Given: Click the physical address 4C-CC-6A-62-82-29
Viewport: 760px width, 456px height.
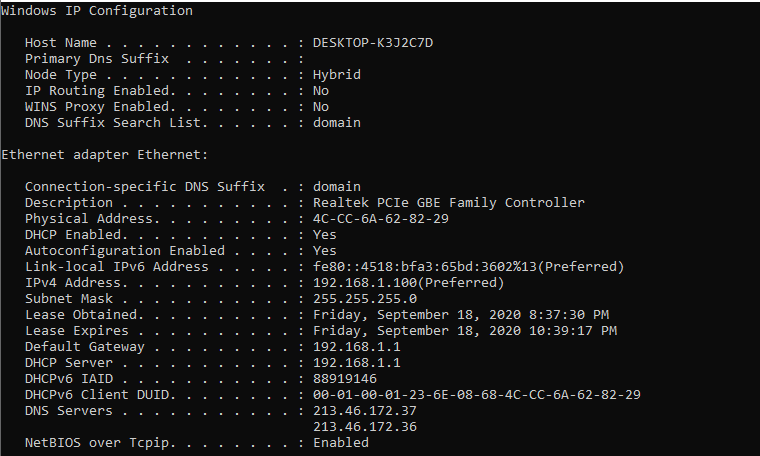Looking at the screenshot, I should 381,219.
